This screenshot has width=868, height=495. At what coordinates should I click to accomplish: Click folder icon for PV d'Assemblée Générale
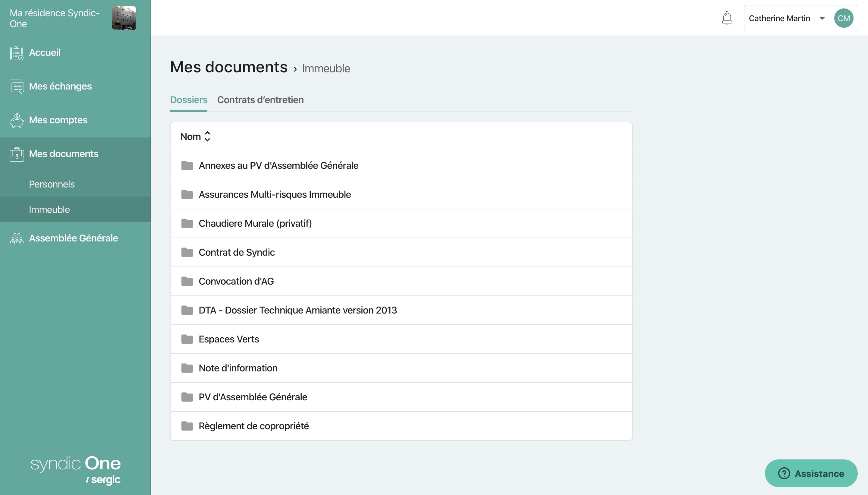click(x=187, y=397)
